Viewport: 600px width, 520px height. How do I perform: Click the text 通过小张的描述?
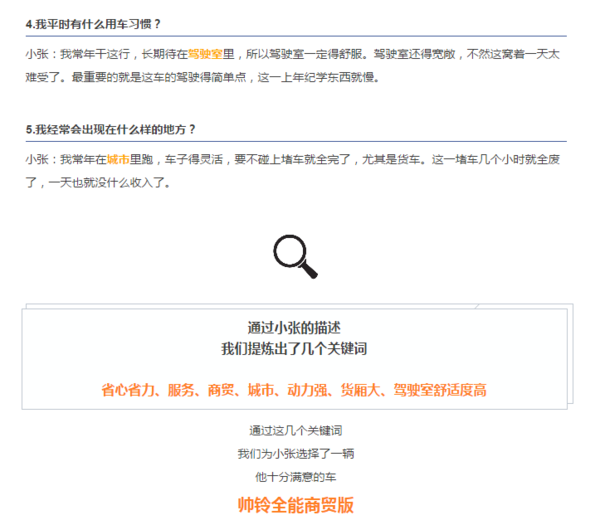[294, 328]
